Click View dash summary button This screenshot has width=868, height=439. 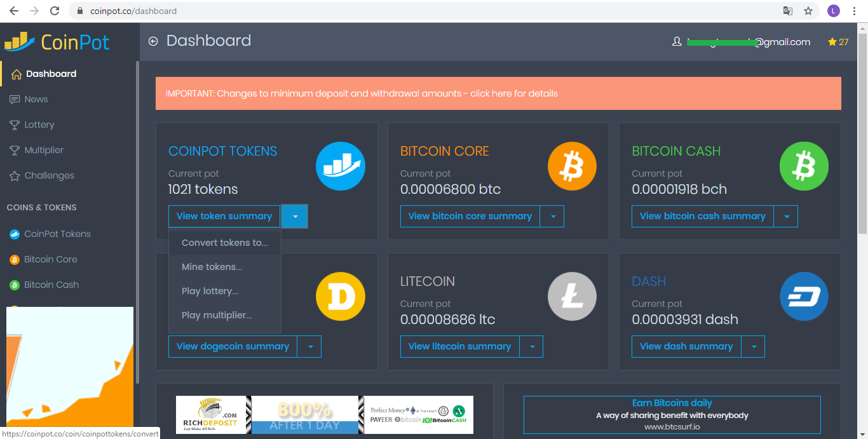(686, 346)
